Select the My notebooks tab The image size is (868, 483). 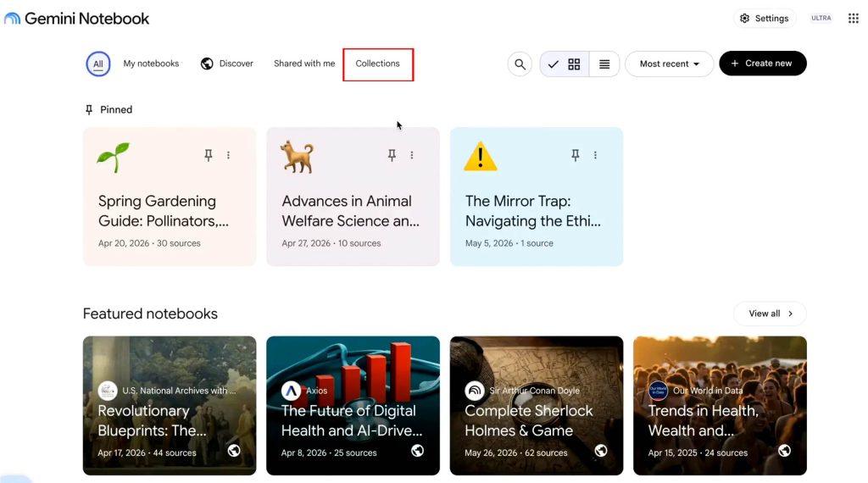[x=151, y=64]
